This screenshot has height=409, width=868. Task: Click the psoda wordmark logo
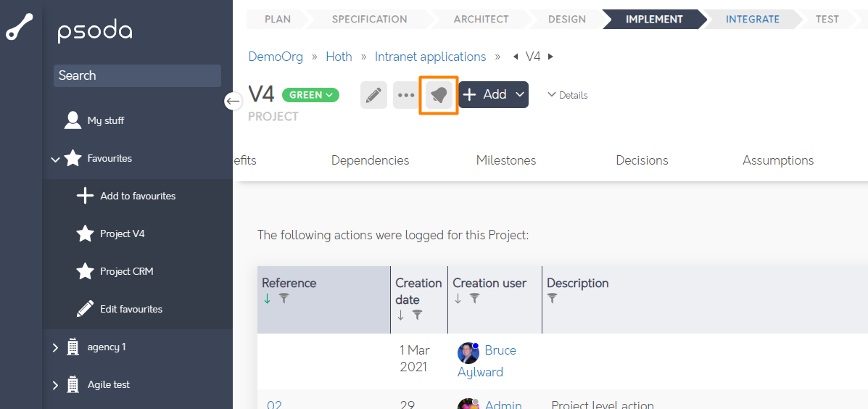coord(95,32)
